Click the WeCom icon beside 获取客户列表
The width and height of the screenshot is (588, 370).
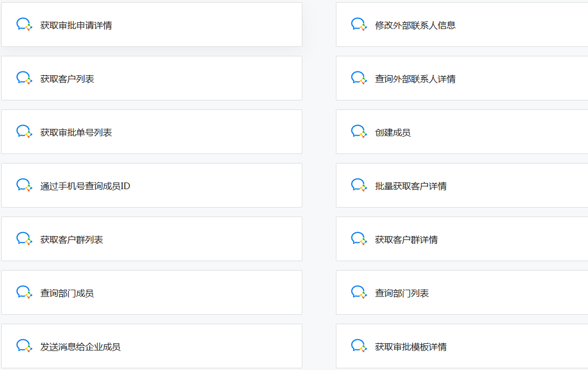tap(24, 79)
